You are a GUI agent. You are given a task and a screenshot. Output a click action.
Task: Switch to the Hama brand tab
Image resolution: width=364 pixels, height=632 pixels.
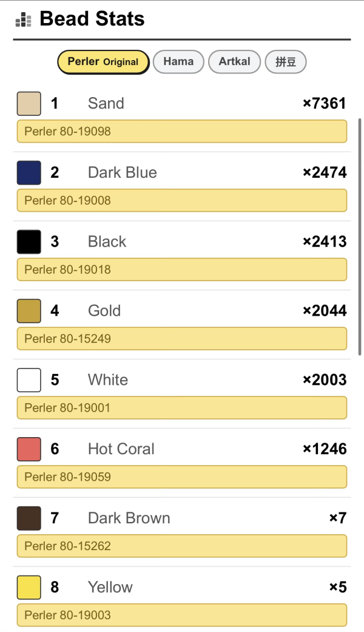[x=178, y=62]
